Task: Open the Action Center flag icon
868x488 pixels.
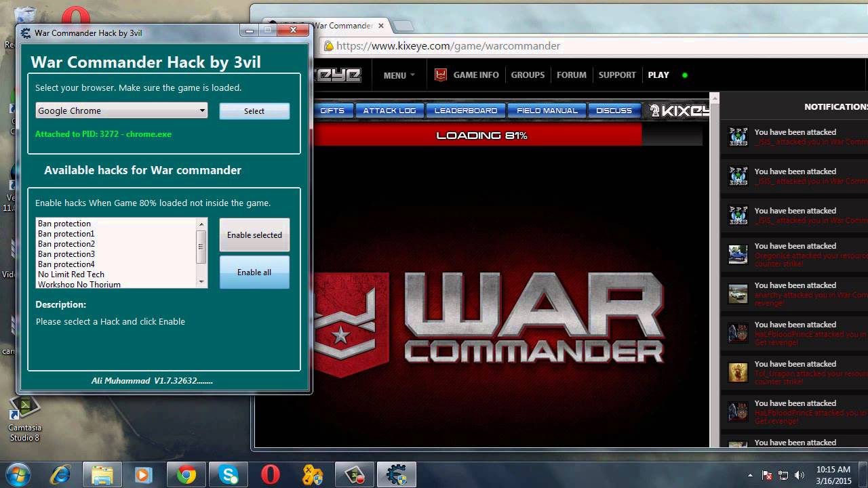Action: (768, 475)
